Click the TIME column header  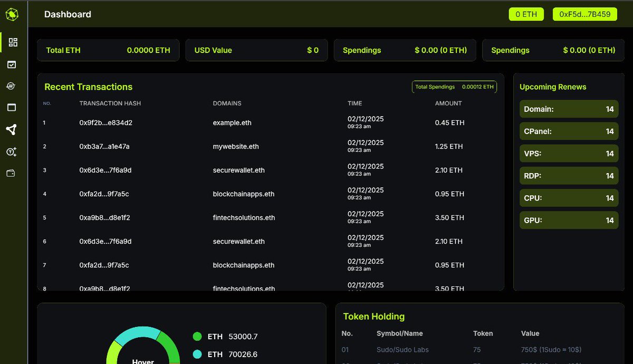[355, 103]
